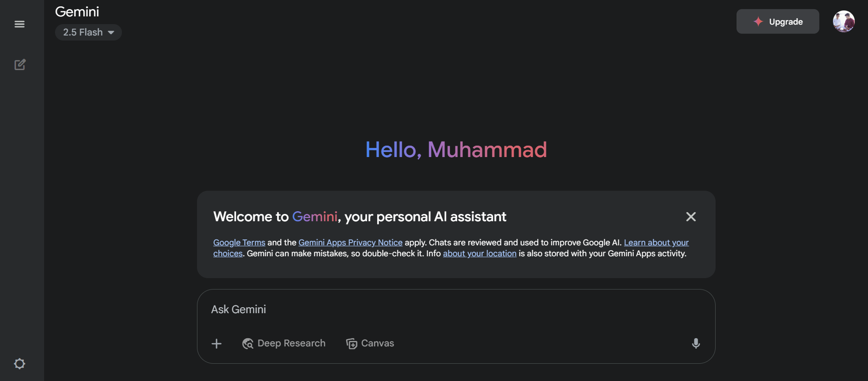
Task: Follow the about your location link
Action: 479,254
